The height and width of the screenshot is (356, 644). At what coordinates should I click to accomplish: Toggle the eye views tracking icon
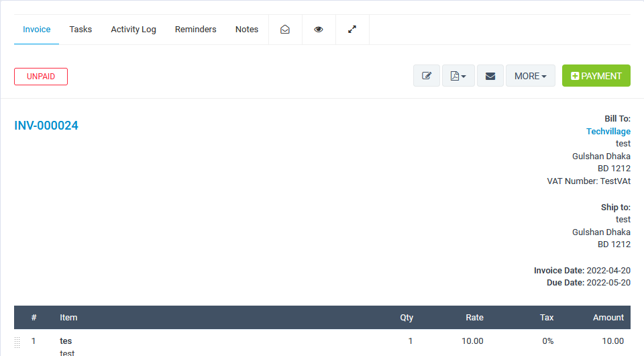click(x=319, y=30)
